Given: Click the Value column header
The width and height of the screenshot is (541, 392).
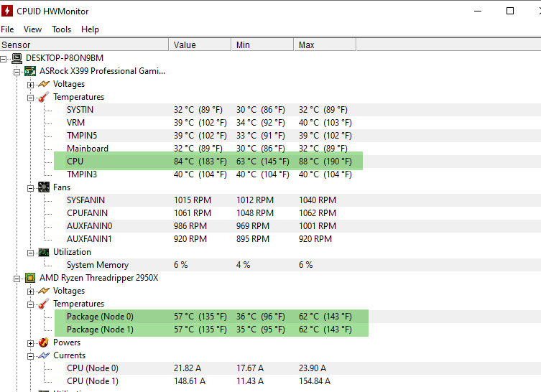Looking at the screenshot, I should coord(200,45).
